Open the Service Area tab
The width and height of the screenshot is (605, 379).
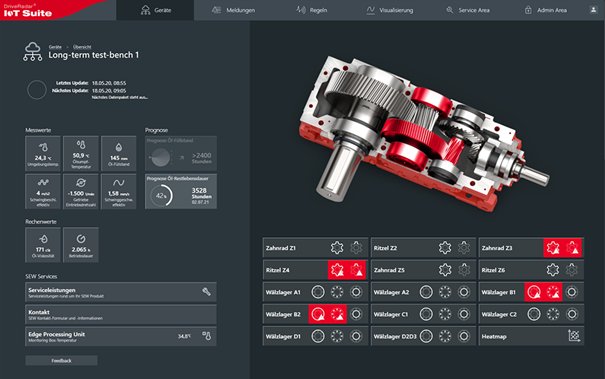coord(468,10)
